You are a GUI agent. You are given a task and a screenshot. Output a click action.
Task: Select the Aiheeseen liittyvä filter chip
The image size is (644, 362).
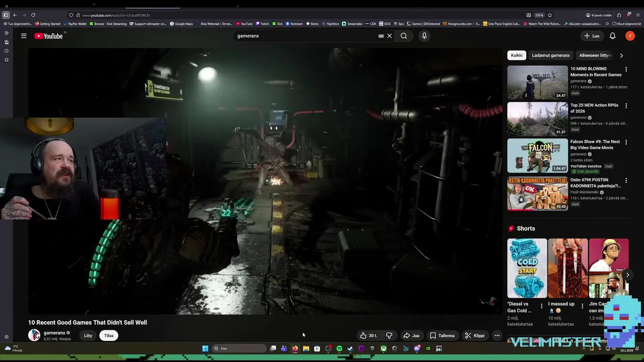(x=595, y=55)
